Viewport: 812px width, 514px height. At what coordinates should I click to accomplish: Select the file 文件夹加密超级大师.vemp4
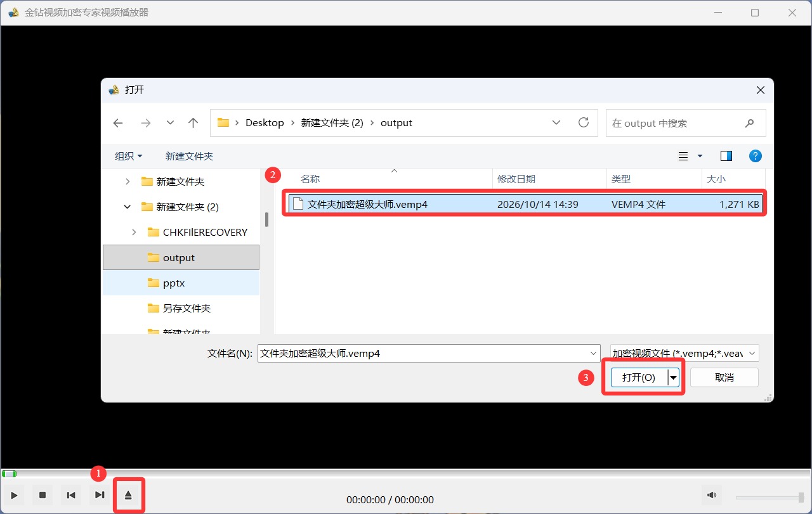[525, 204]
